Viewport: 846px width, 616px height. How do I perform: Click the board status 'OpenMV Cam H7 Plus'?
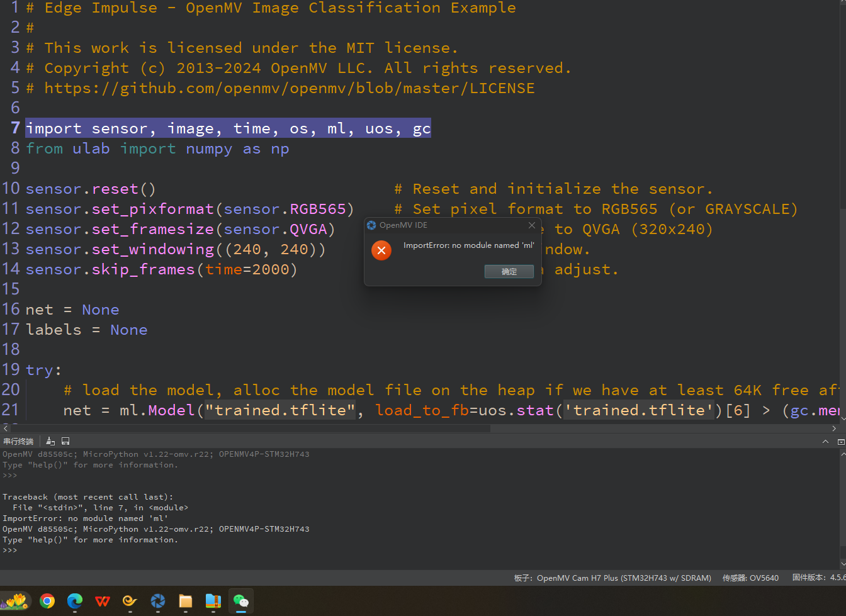[x=612, y=578]
